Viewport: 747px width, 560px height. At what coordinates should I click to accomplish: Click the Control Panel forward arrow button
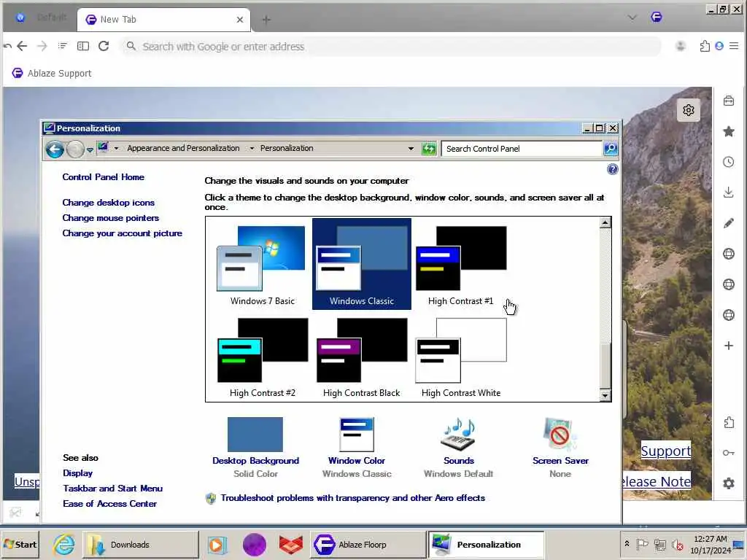pos(75,149)
